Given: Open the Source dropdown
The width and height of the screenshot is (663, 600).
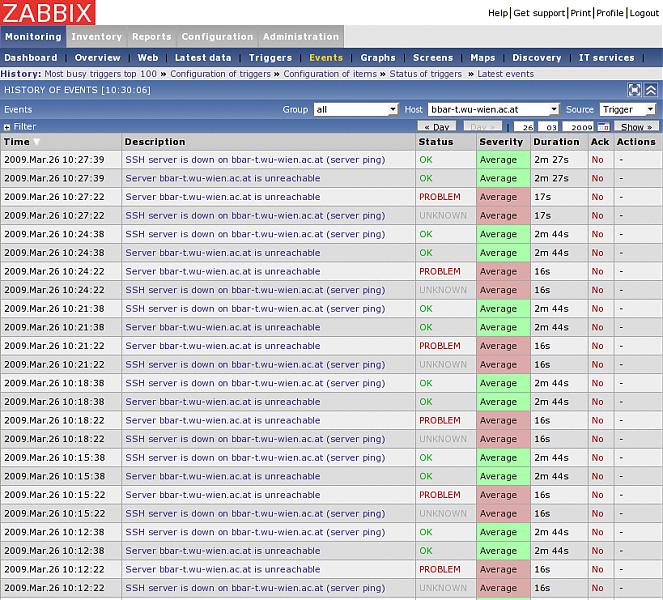Looking at the screenshot, I should point(628,109).
